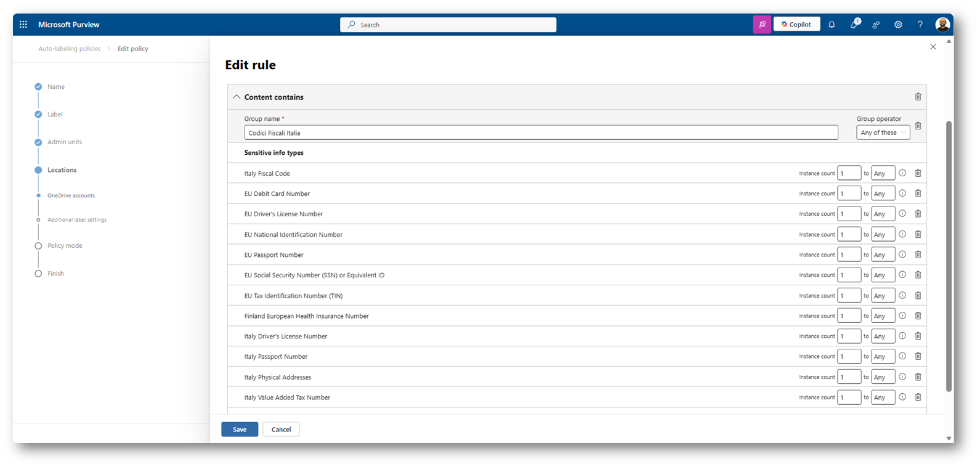Open the Additional label settings sub-step
This screenshot has width=980, height=469.
[x=76, y=220]
